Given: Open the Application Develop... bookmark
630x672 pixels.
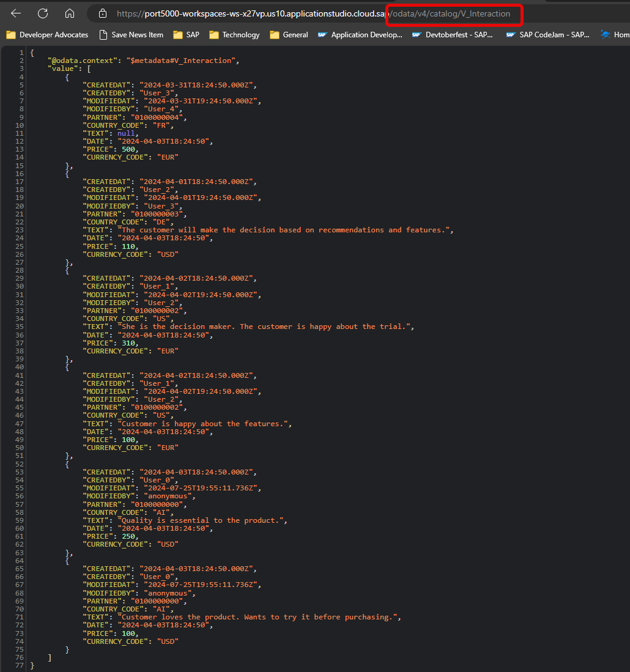Looking at the screenshot, I should (360, 35).
